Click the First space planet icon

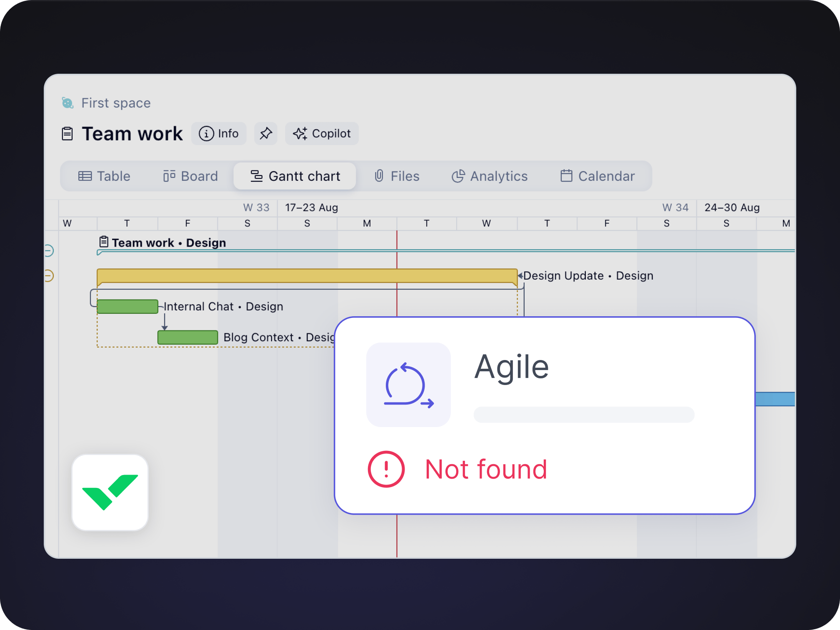(x=67, y=103)
